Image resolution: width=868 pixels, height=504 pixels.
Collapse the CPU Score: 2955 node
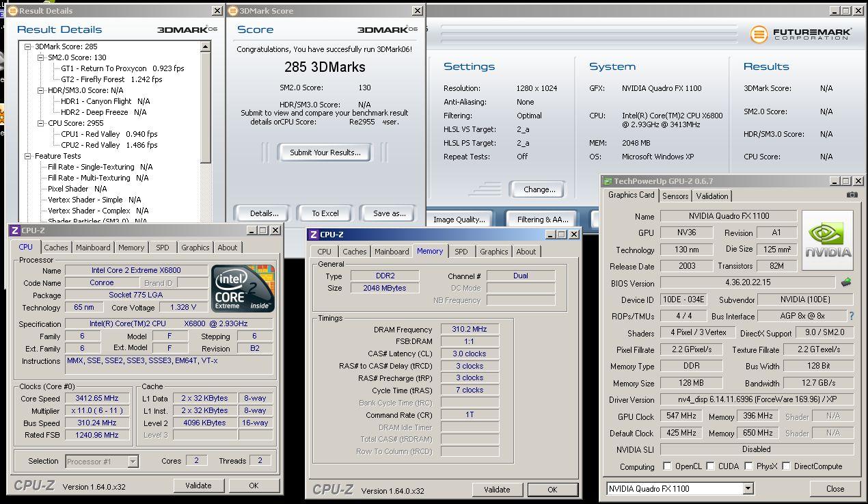[41, 123]
